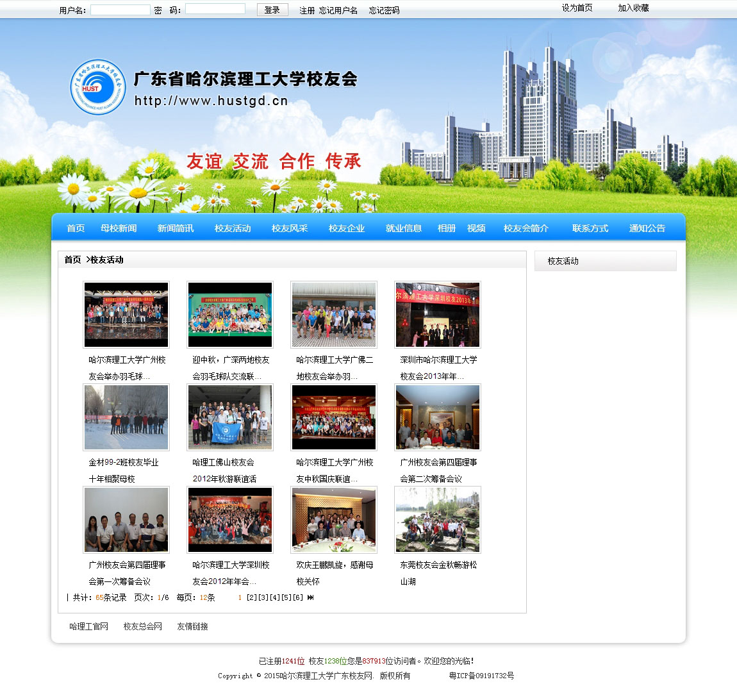Image resolution: width=737 pixels, height=700 pixels.
Task: Open the 欢庆王鹏凯旋 banquet photo
Action: (x=334, y=519)
